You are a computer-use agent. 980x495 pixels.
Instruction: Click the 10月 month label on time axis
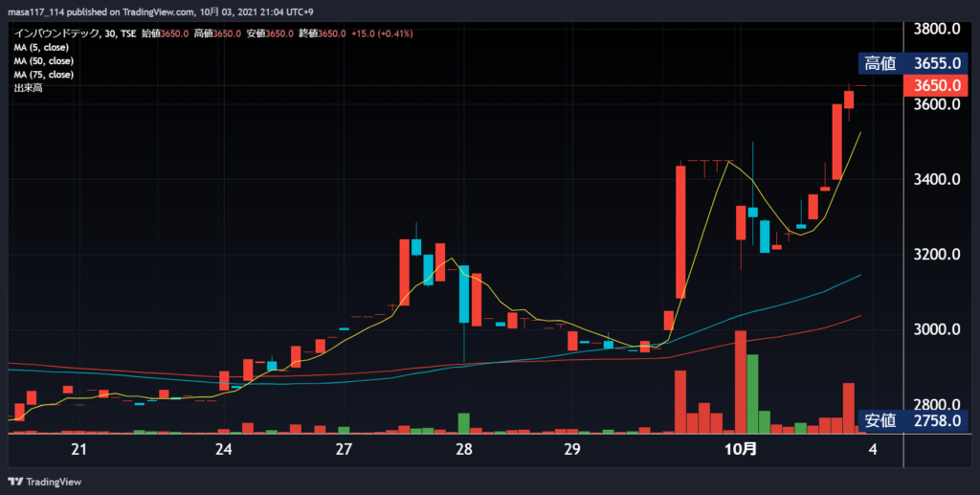pos(741,449)
